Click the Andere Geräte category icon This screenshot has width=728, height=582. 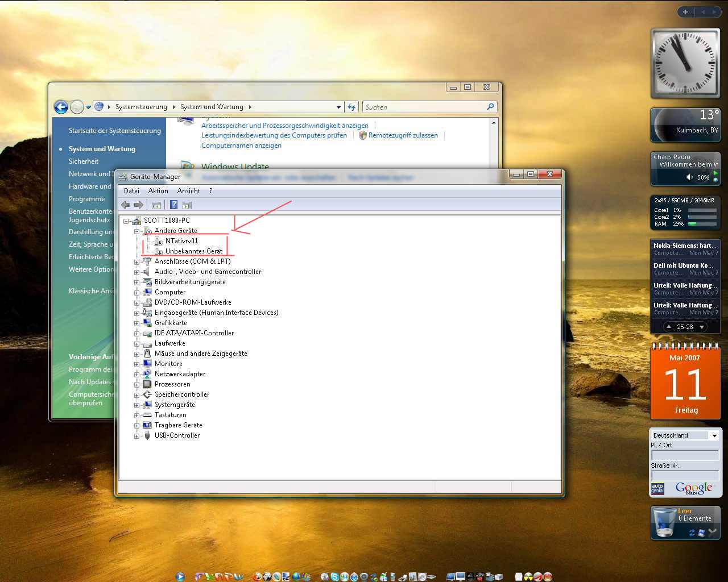click(x=147, y=231)
